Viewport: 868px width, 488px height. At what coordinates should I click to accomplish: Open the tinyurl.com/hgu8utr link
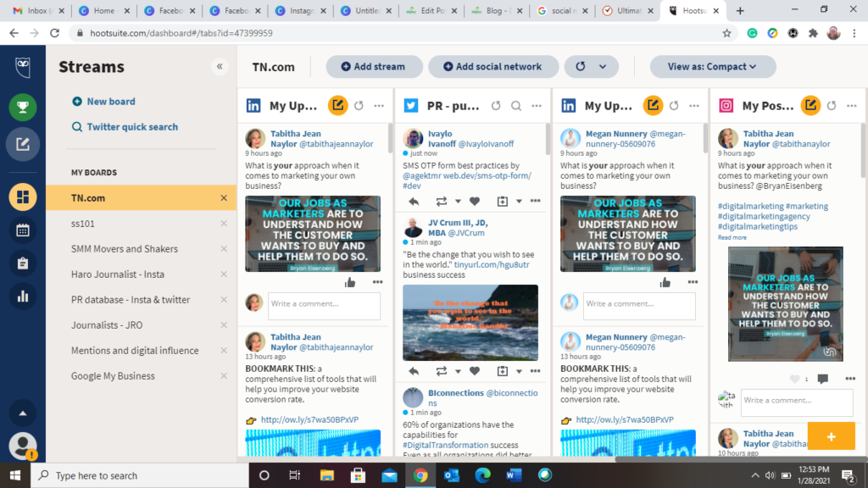(x=492, y=264)
